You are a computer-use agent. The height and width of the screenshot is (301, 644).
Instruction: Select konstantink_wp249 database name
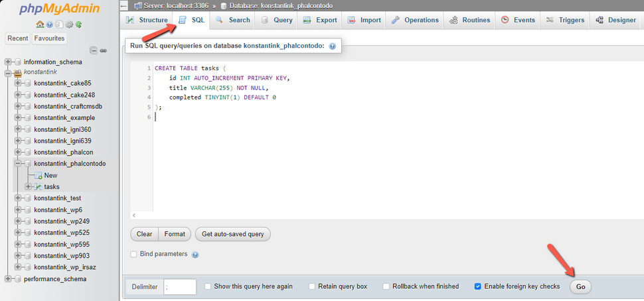click(x=62, y=221)
